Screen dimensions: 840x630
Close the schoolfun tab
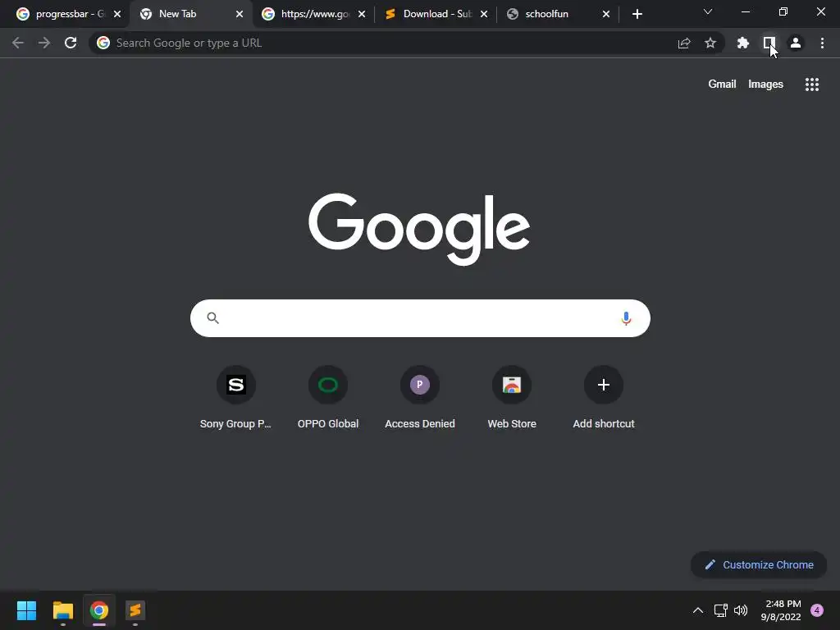click(606, 14)
